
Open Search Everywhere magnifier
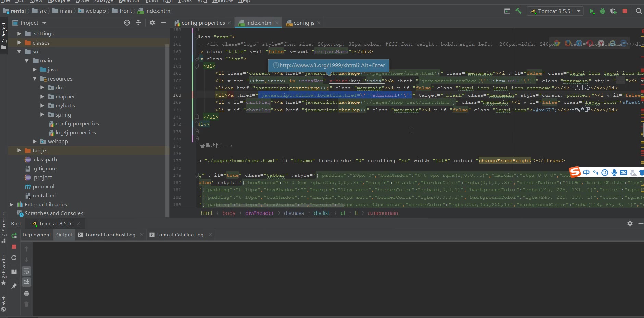pyautogui.click(x=639, y=11)
